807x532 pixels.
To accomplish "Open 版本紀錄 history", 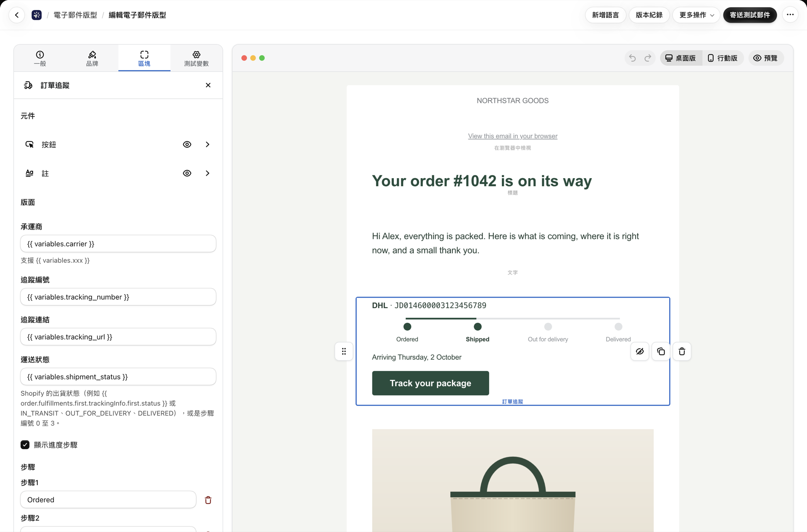I will click(649, 15).
